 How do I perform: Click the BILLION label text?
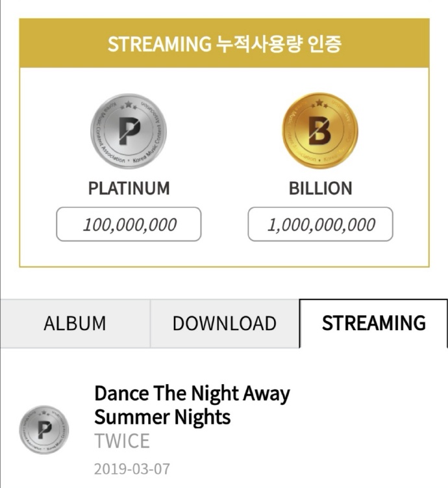[x=320, y=188]
